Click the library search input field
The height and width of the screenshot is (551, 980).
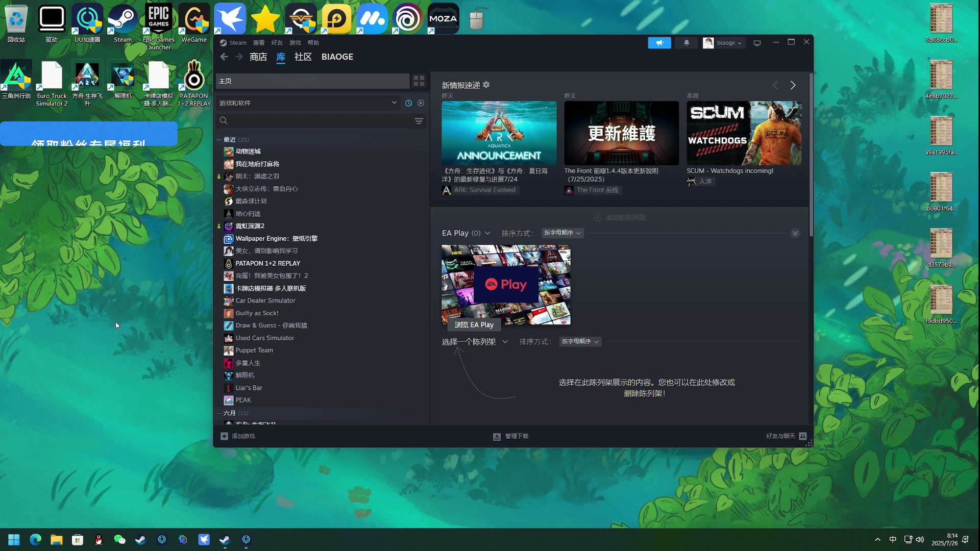click(x=321, y=121)
